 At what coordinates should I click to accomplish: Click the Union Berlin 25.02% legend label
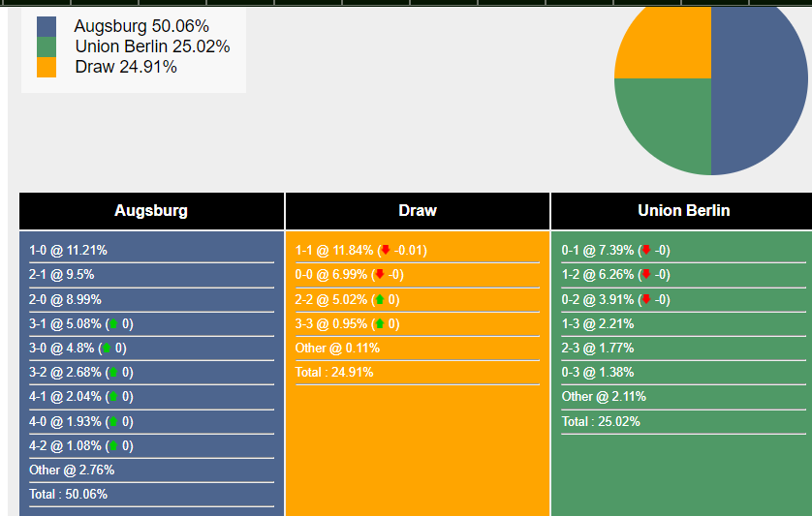point(152,46)
